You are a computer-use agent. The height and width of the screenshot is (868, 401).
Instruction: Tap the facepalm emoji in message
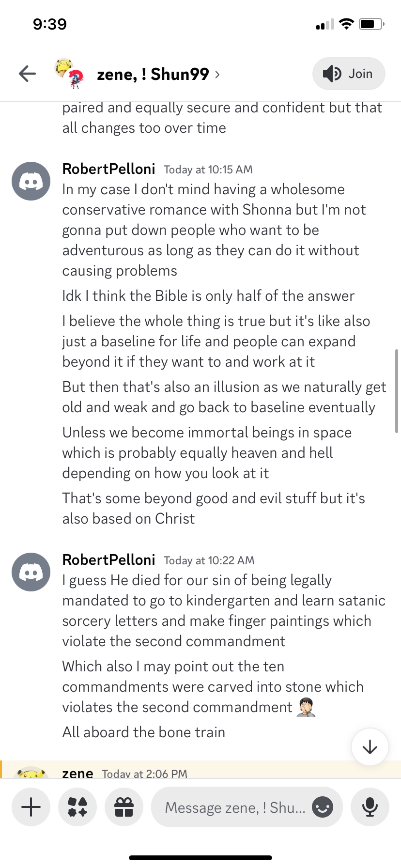(x=307, y=707)
